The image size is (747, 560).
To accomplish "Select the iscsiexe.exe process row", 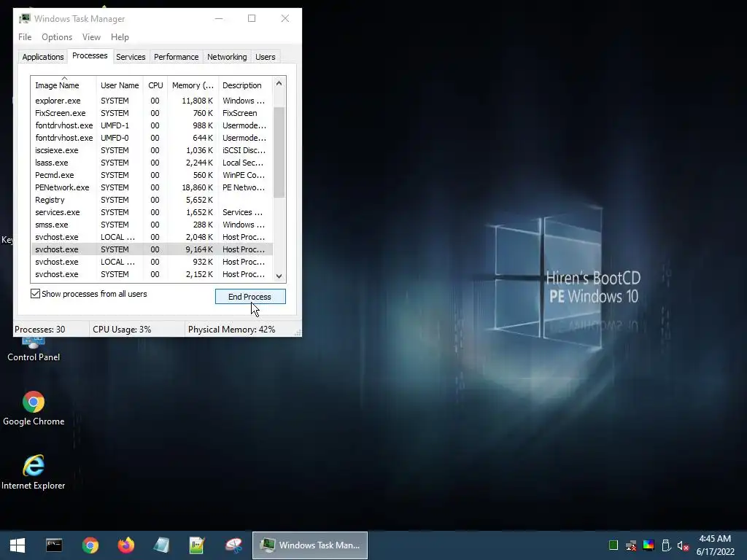I will click(152, 150).
